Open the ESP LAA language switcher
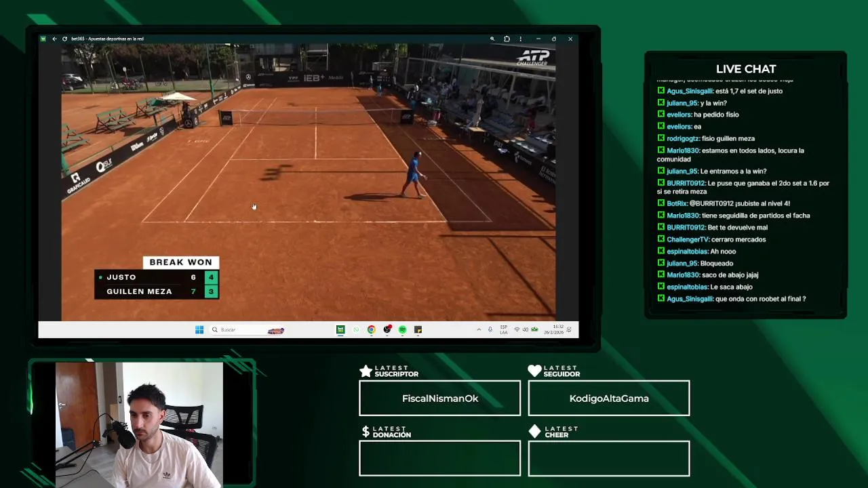868x488 pixels. (x=504, y=329)
